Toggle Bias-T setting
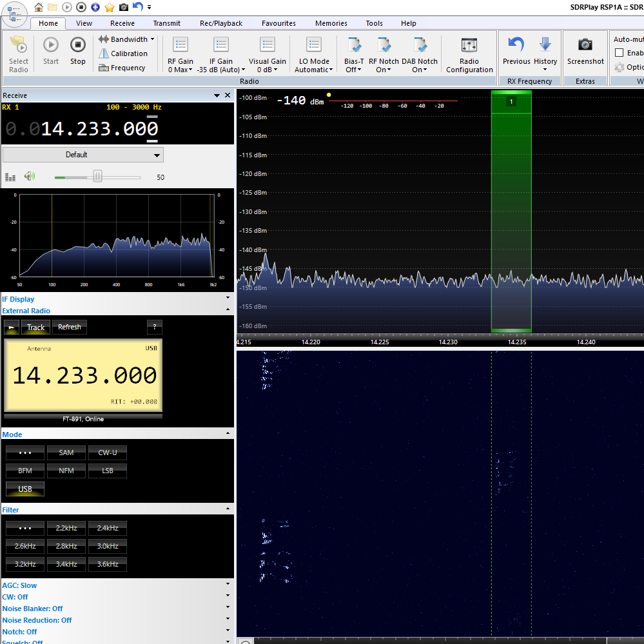Screen dimensions: 644x644 [x=354, y=54]
